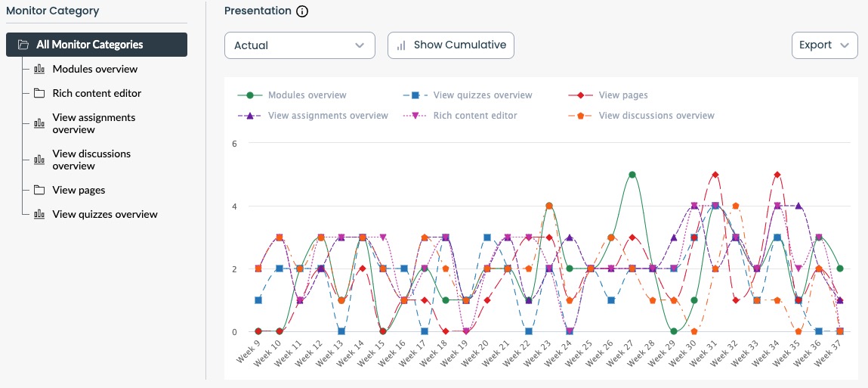Screen dimensions: 868x388
Task: Click the Show Cumulative button
Action: [451, 45]
